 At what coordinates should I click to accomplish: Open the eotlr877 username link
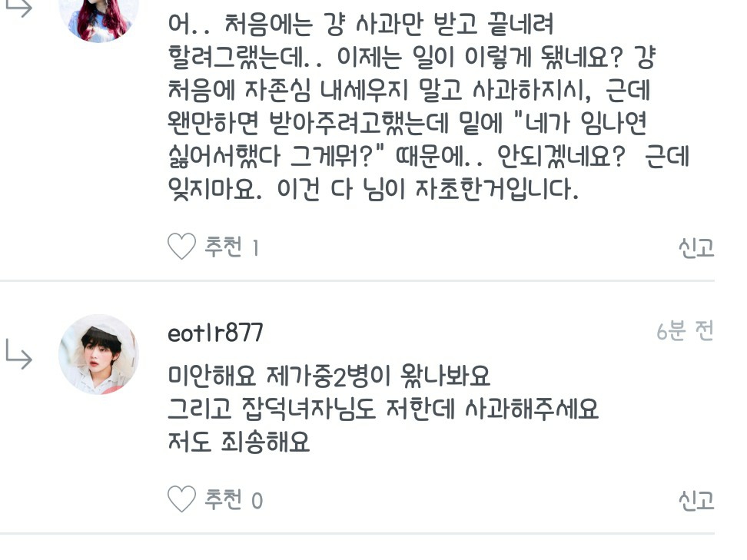point(215,333)
